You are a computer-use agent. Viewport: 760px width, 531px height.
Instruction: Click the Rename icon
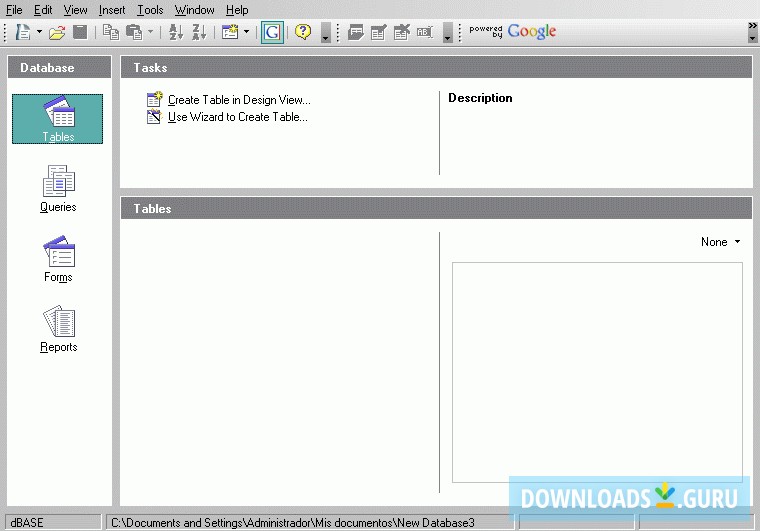point(425,32)
